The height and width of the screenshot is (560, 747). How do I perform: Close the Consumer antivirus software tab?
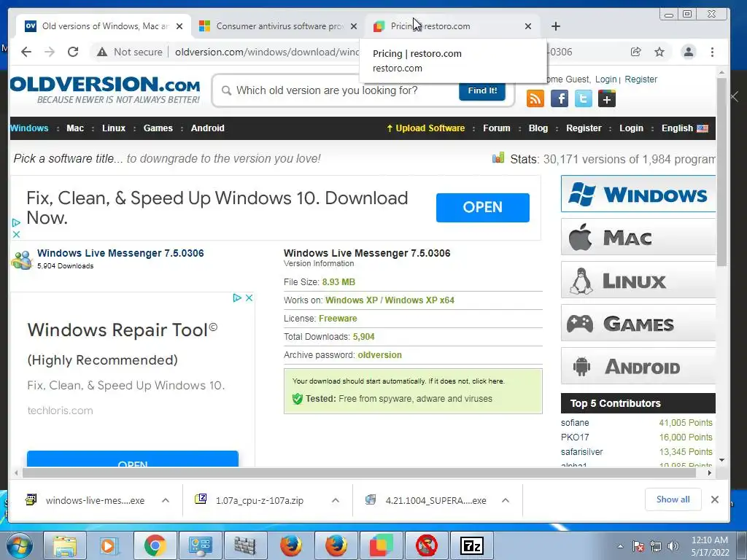(x=354, y=26)
